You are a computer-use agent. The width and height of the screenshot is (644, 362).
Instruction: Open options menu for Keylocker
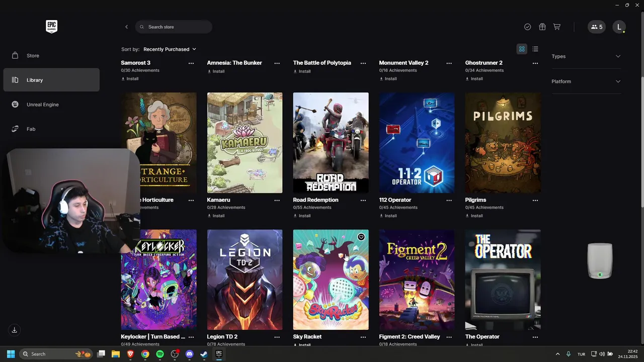click(x=191, y=337)
